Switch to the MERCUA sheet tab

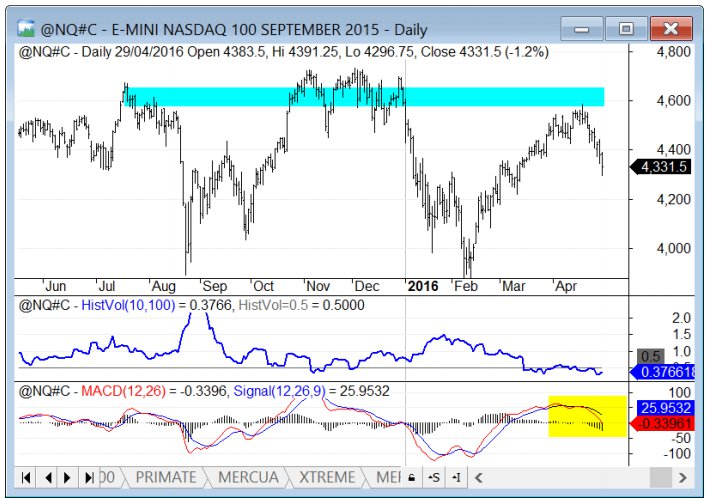(248, 477)
